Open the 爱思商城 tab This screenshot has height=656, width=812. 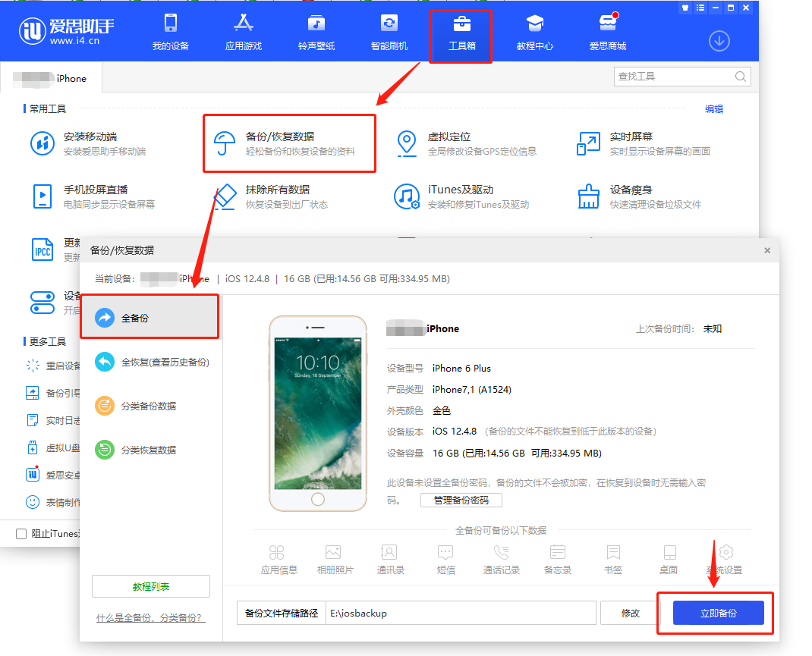coord(607,32)
